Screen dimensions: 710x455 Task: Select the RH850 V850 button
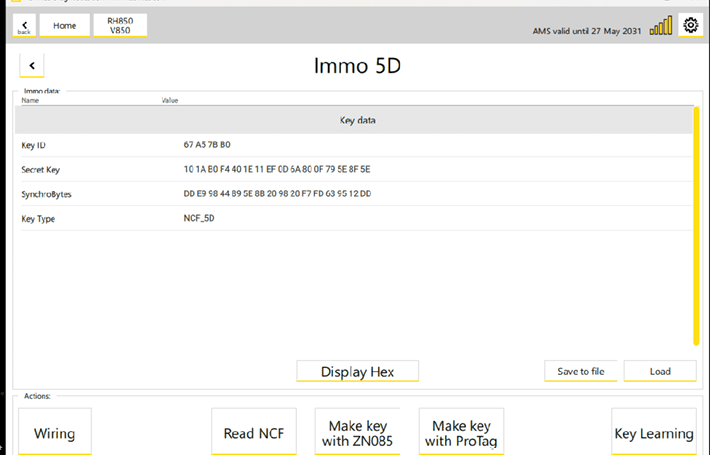point(120,25)
